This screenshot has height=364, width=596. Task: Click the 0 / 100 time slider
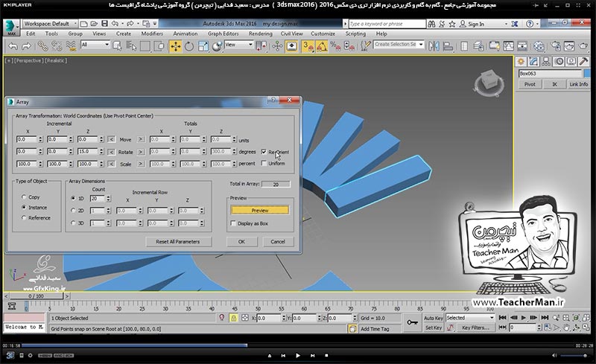click(37, 296)
